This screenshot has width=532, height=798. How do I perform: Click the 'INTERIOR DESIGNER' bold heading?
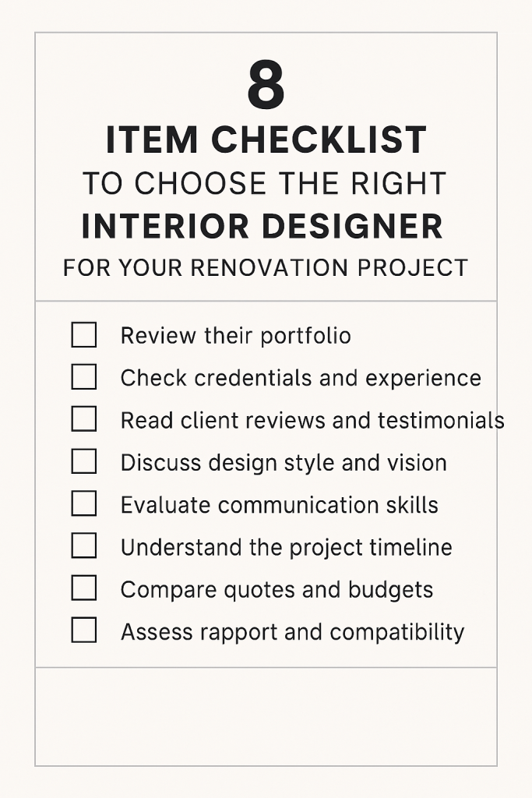pos(262,226)
